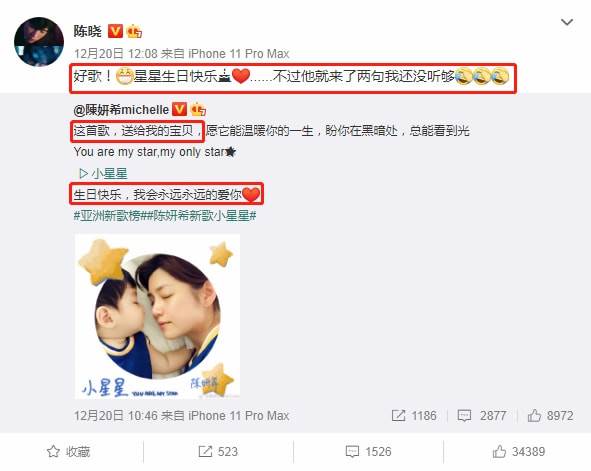Repost the original post with 1186 reposts
Screen dimensions: 591x471
coord(414,416)
